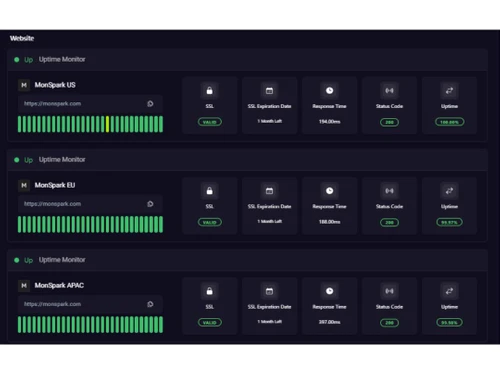
Task: Click the VALID SSL badge for MonSpark EU
Action: click(x=210, y=222)
